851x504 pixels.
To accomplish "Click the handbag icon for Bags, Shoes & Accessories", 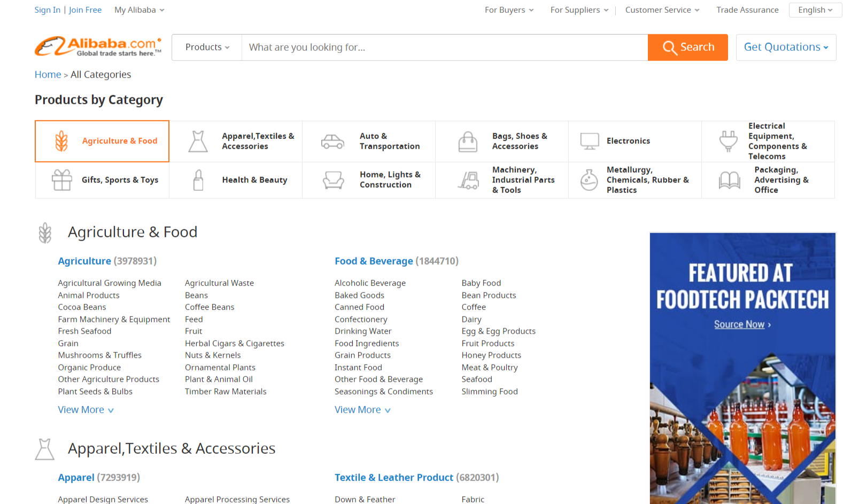I will click(468, 142).
